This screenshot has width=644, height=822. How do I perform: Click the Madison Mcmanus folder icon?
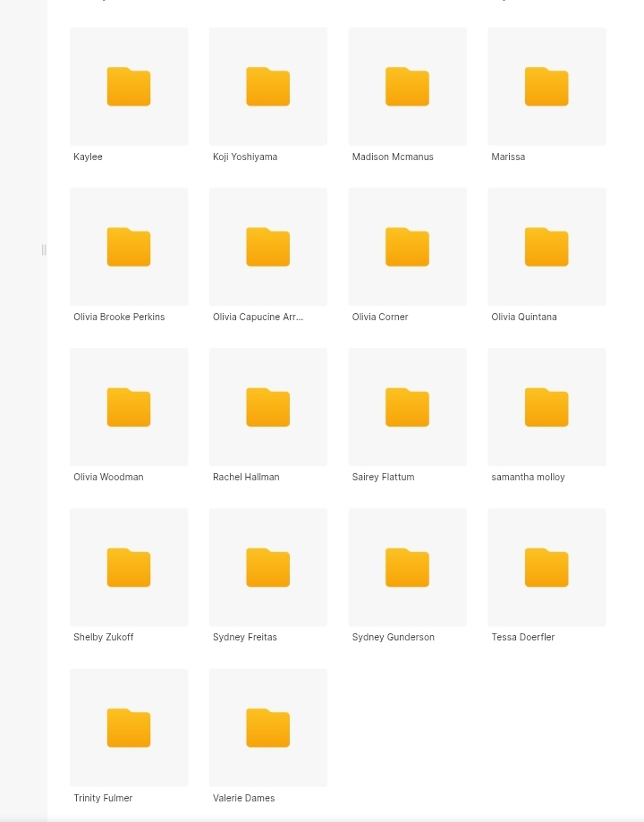click(407, 87)
